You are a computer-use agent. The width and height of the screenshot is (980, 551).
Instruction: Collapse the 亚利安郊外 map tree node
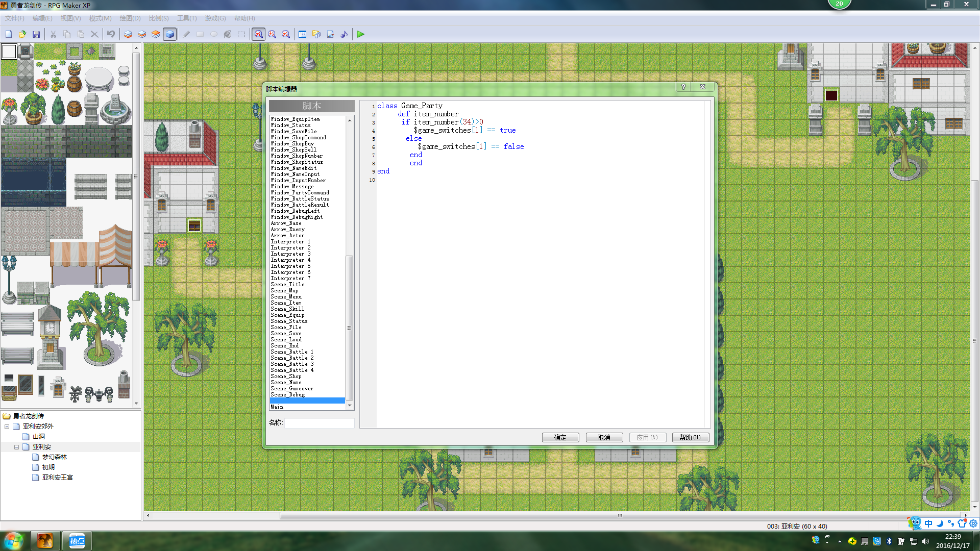point(7,427)
